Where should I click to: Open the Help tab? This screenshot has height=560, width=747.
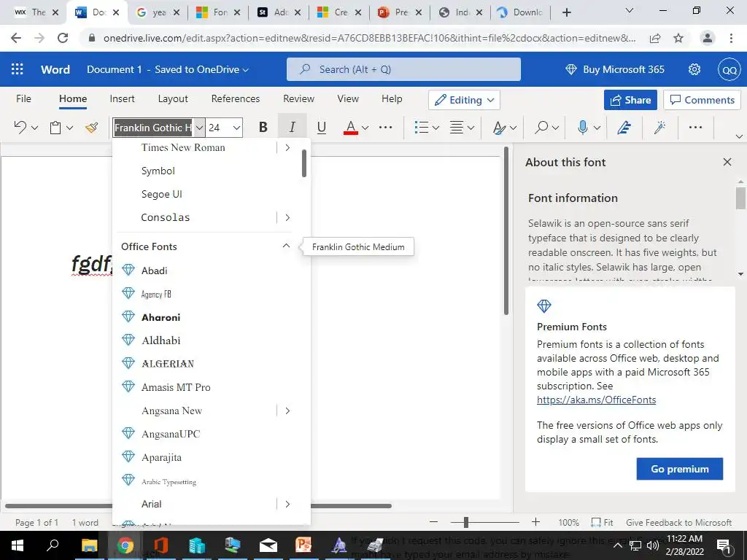(x=392, y=98)
